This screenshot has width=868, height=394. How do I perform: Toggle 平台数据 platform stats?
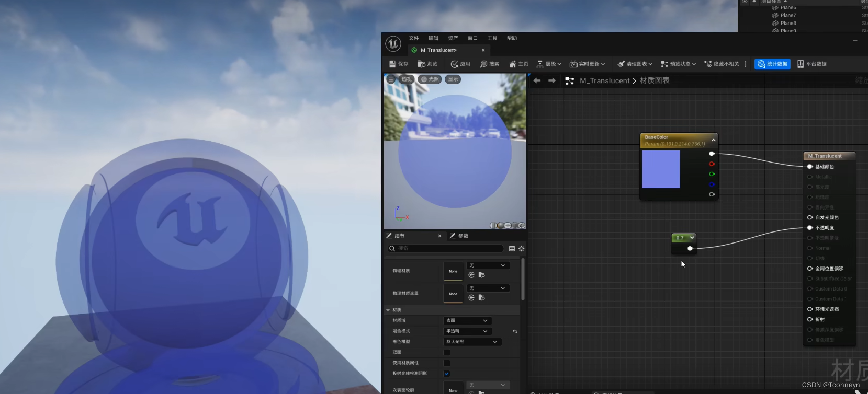(812, 64)
